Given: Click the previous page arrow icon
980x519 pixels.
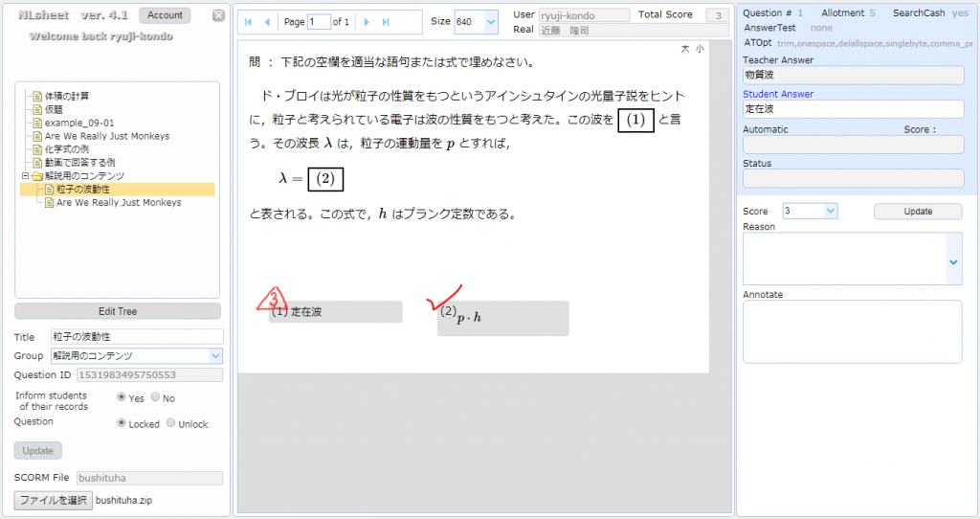Looking at the screenshot, I should (267, 22).
